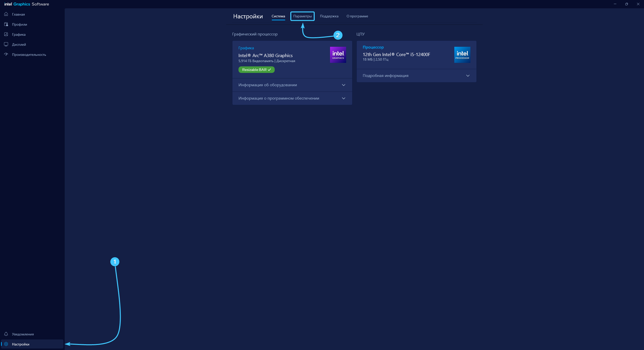This screenshot has width=644, height=350.
Task: Click the Intel Graphics Software title logo
Action: pyautogui.click(x=27, y=4)
